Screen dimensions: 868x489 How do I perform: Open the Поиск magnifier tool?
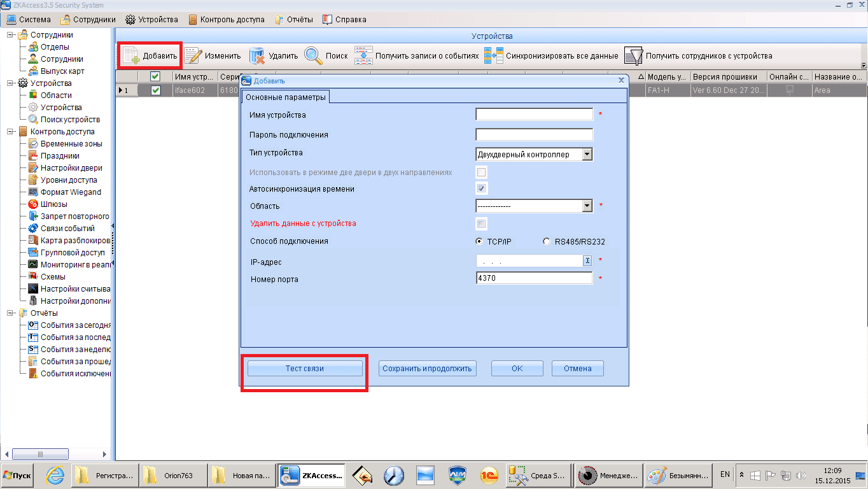[313, 56]
